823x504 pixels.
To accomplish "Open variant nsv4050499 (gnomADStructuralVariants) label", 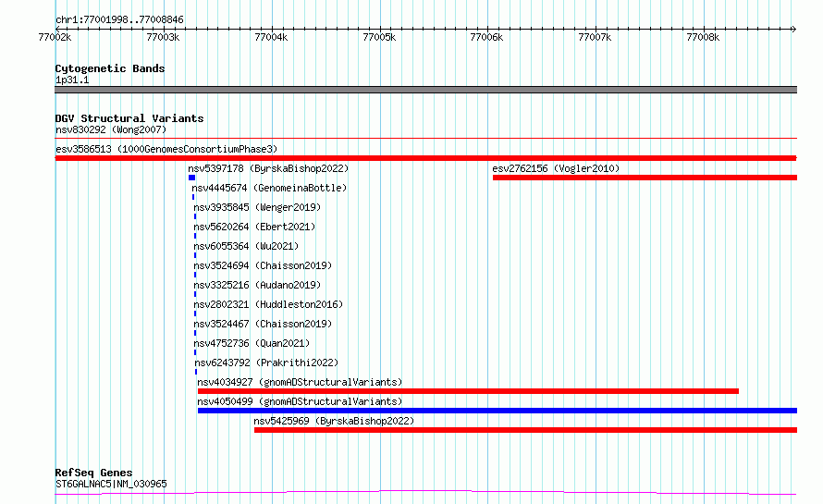I will [300, 401].
